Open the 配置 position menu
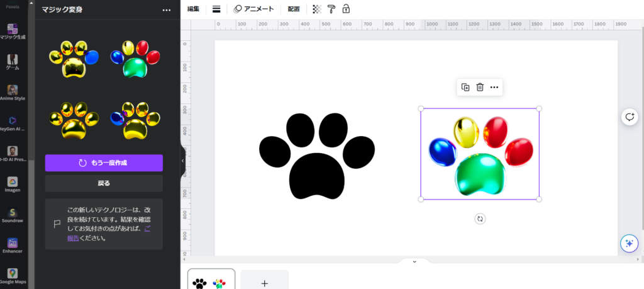Screen dimensions: 644x289 click(x=294, y=9)
